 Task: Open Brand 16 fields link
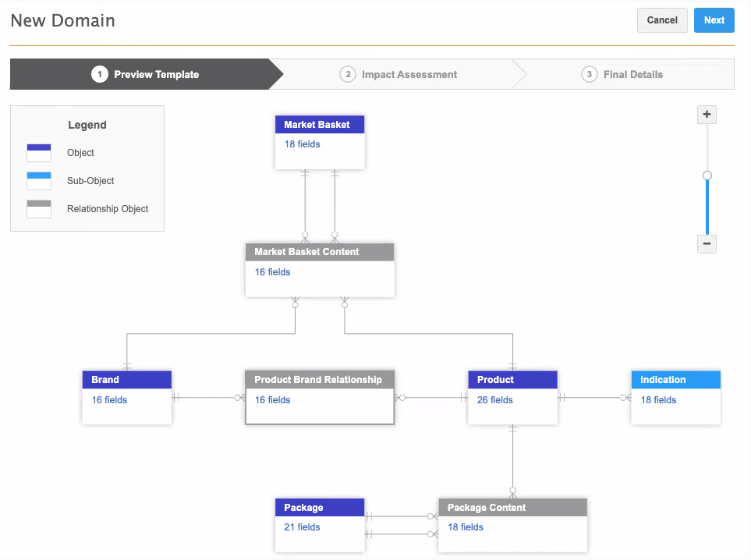[109, 400]
